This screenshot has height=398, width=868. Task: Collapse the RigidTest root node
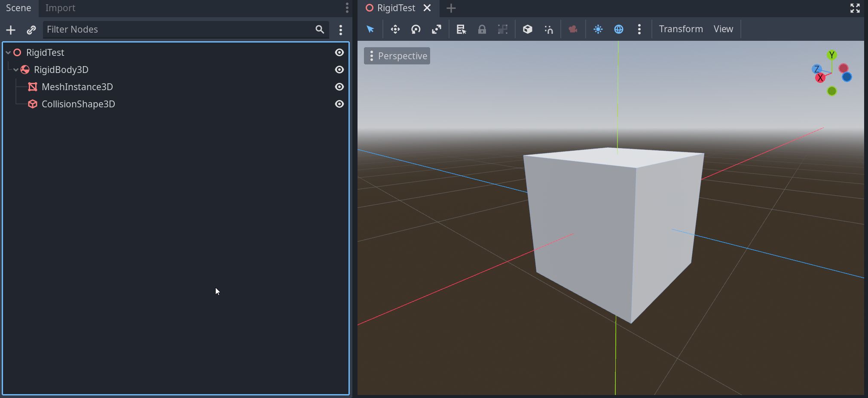[x=8, y=52]
